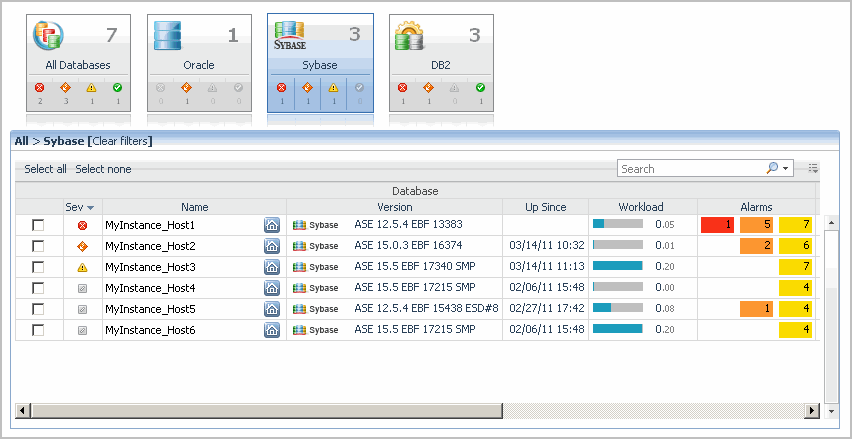Filter All Databases tile by fatal status
Image resolution: width=852 pixels, height=439 pixels.
pyautogui.click(x=39, y=87)
